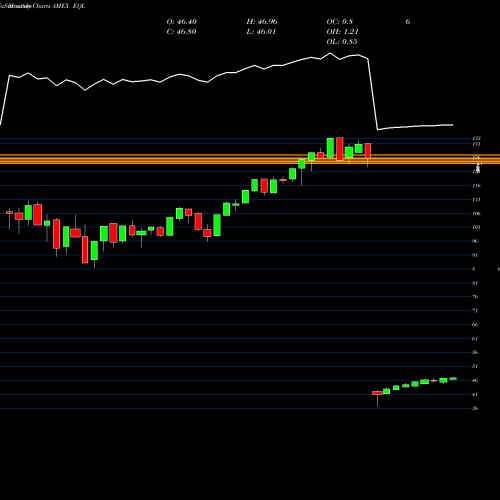Click the close price value C: 46.80
500x500 pixels.
tap(181, 32)
